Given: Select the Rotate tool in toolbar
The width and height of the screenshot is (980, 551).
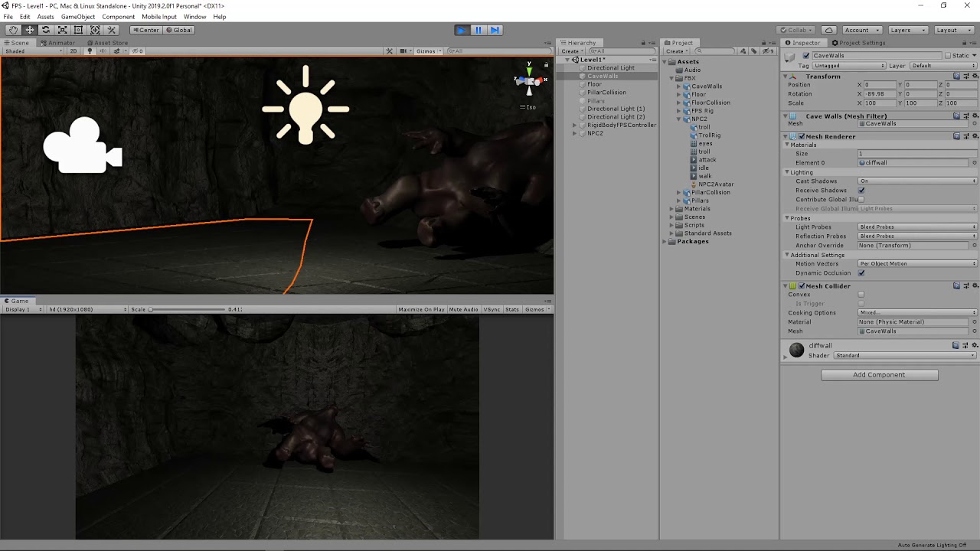Looking at the screenshot, I should [46, 30].
